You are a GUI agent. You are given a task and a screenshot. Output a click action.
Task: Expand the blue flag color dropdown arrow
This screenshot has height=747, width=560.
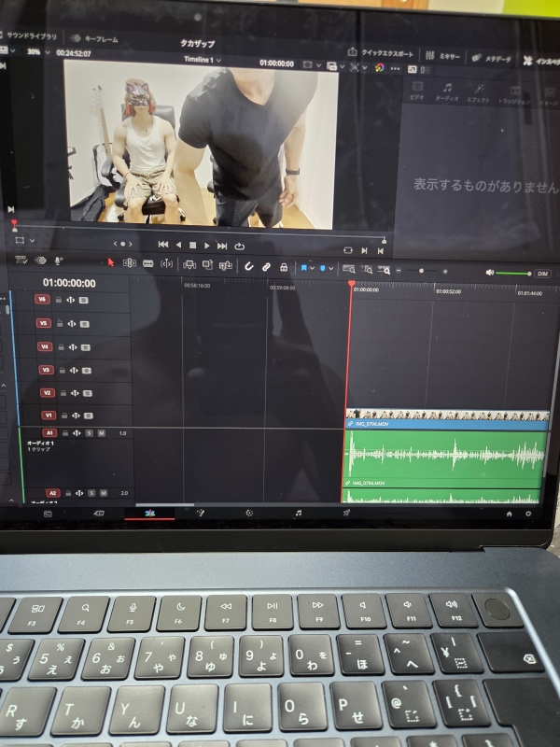(313, 268)
